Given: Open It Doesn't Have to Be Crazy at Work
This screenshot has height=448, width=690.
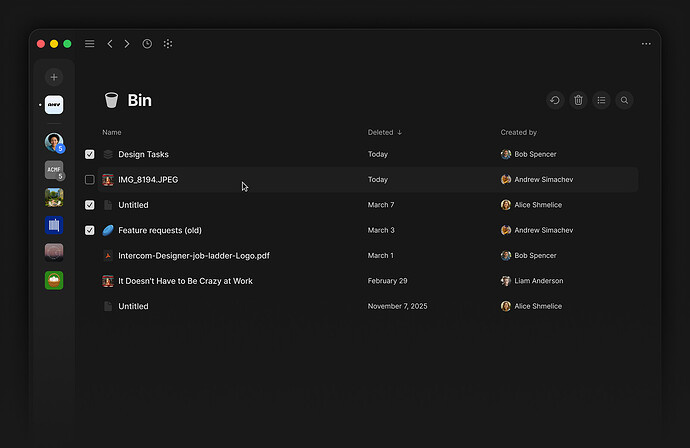Looking at the screenshot, I should [x=185, y=281].
